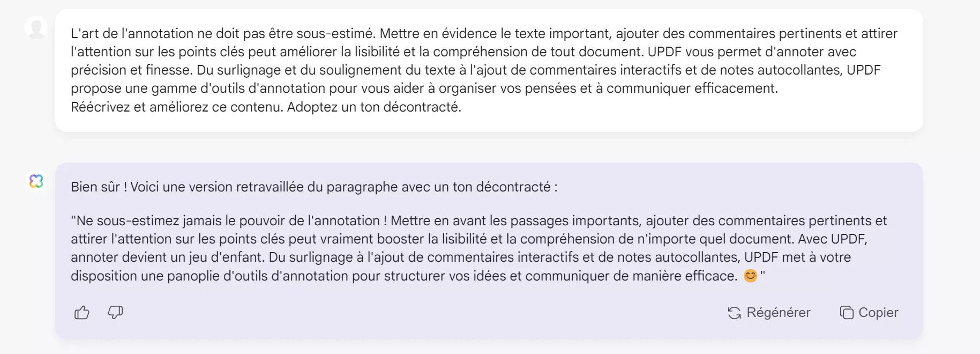Enable positive feedback for this reply
Image resolution: width=980 pixels, height=354 pixels.
tap(81, 312)
